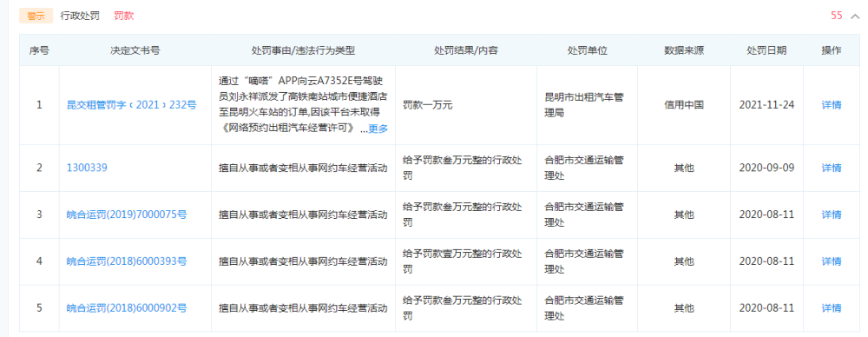868x337 pixels.
Task: Select the 罚款 red label
Action: pos(124,17)
